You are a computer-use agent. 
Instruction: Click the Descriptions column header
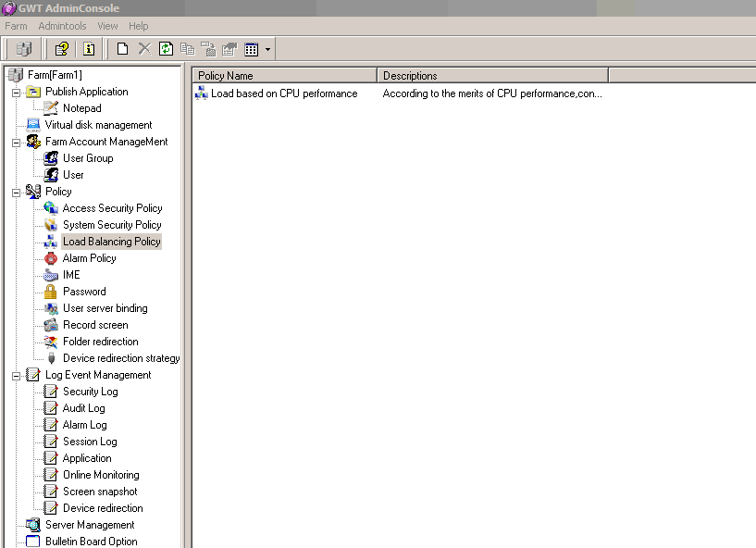coord(492,76)
